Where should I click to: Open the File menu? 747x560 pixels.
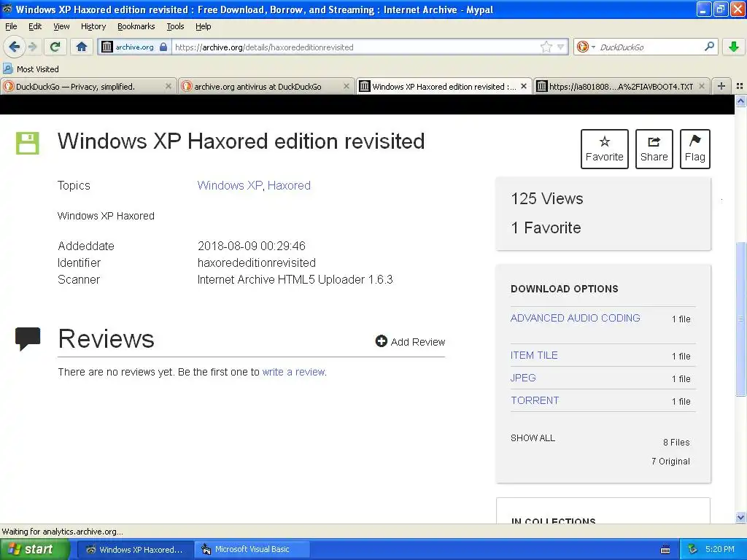click(11, 26)
